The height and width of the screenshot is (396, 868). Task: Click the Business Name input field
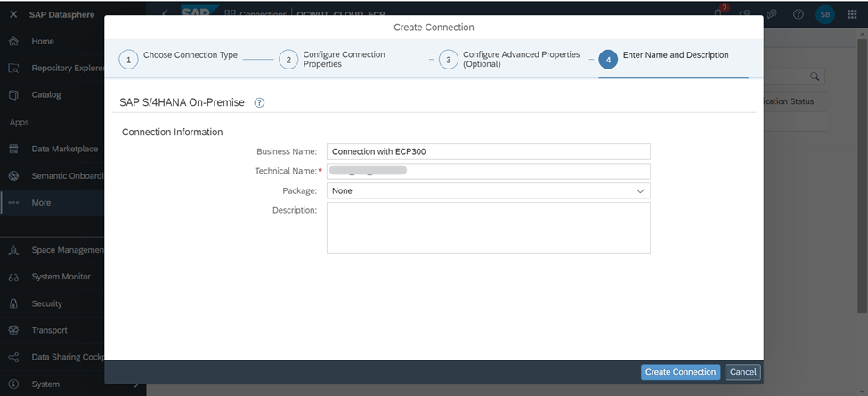(488, 151)
